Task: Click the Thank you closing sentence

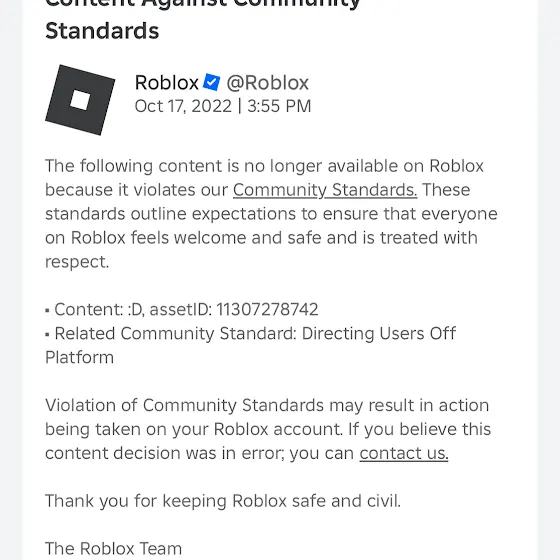Action: (223, 501)
